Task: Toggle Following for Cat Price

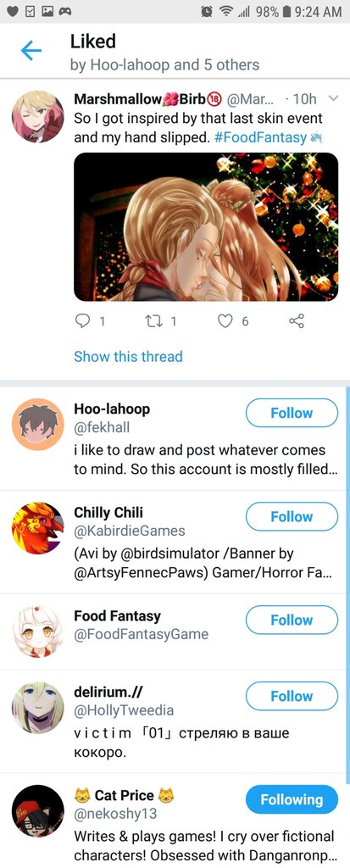Action: (292, 799)
